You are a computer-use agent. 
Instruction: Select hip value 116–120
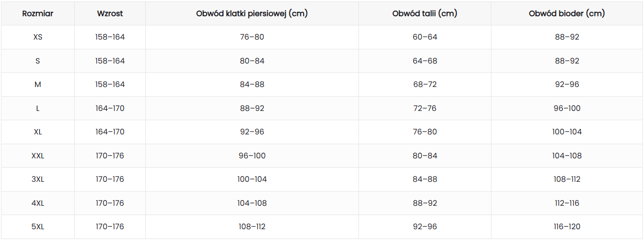click(567, 227)
